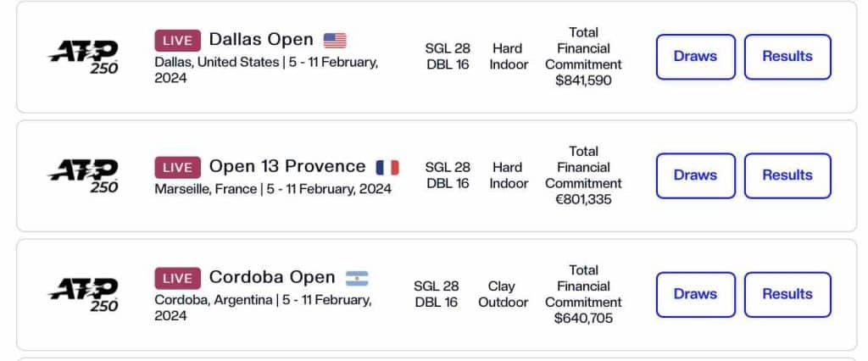Screen dimensions: 868x361
Task: Open Draws for the Cordoba Open
Action: click(x=695, y=295)
